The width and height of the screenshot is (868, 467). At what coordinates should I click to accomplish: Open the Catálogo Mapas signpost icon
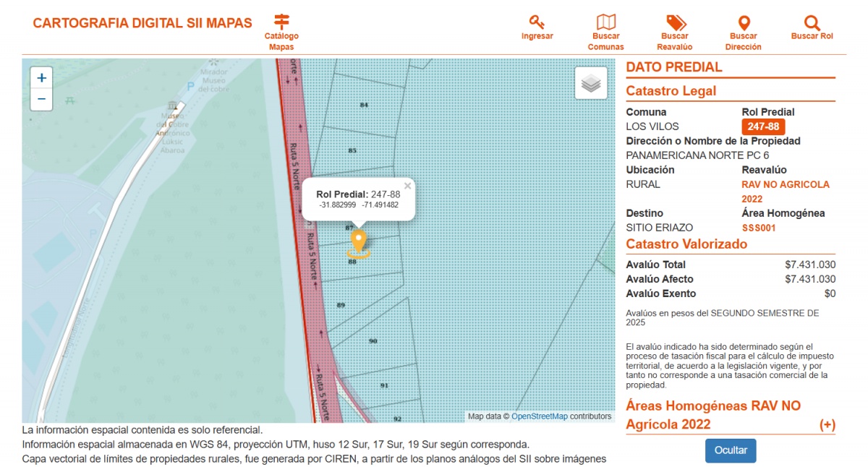[x=281, y=22]
